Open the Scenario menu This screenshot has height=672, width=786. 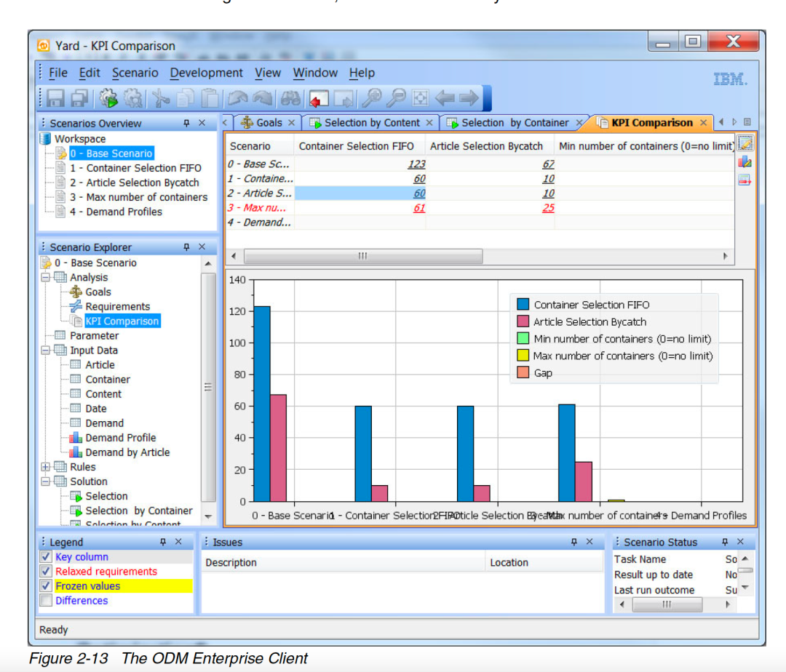pyautogui.click(x=135, y=73)
